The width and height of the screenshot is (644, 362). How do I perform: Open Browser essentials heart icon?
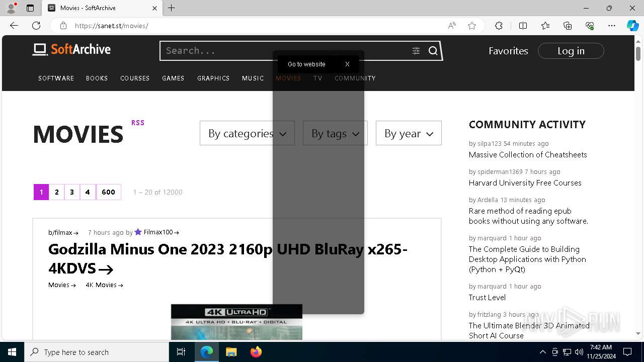click(x=590, y=26)
